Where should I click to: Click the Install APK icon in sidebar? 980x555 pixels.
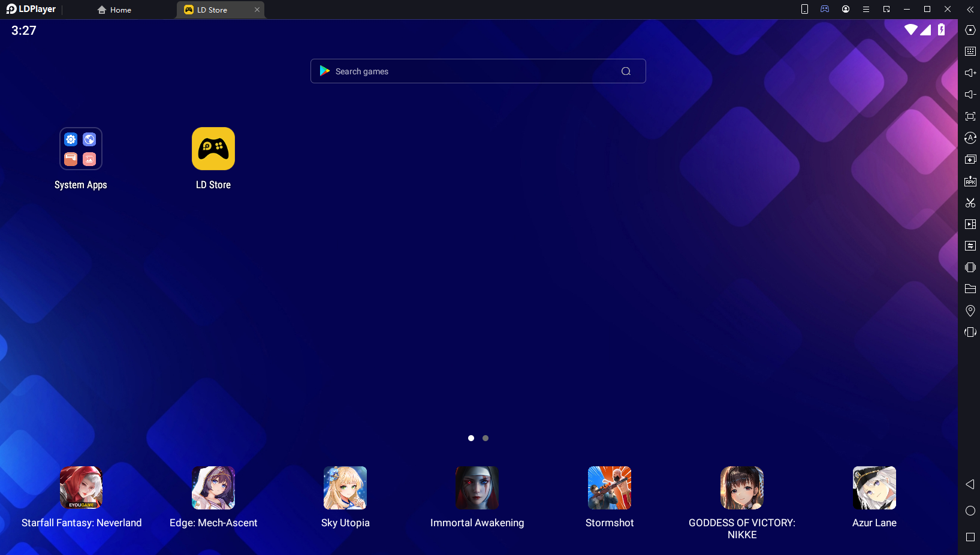970,181
